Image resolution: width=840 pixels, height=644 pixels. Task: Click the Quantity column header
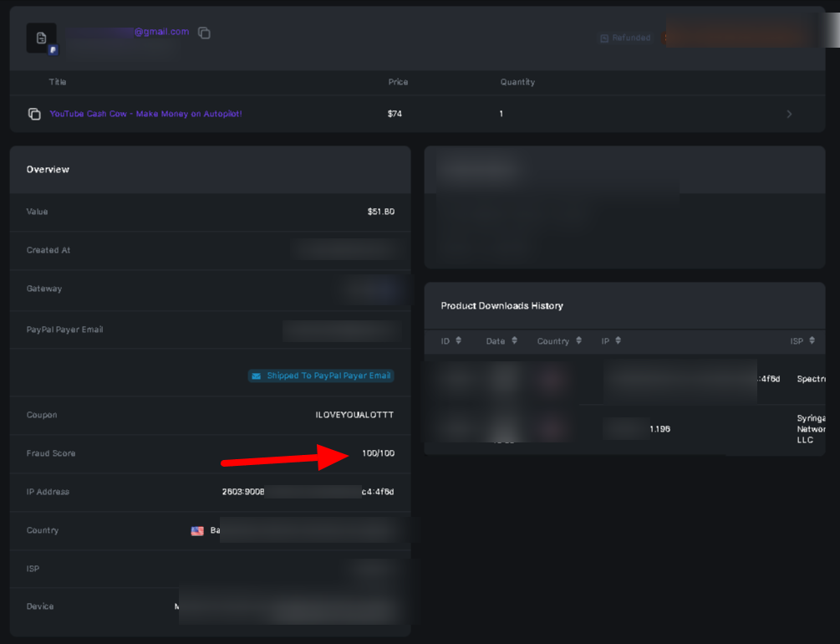(x=517, y=82)
